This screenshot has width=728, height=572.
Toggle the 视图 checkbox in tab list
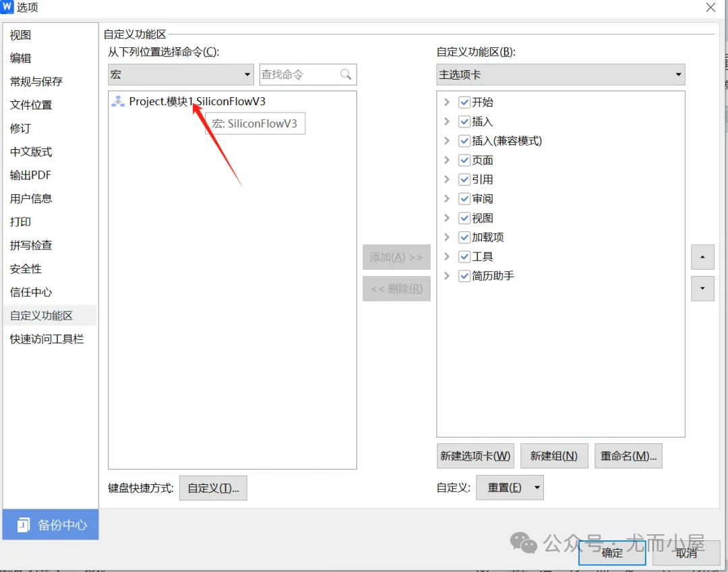(464, 218)
